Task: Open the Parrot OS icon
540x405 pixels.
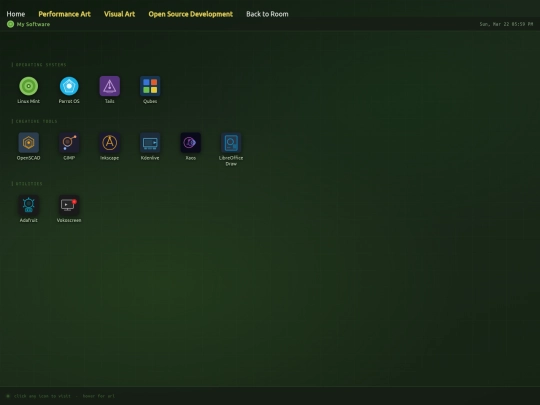Action: point(69,86)
